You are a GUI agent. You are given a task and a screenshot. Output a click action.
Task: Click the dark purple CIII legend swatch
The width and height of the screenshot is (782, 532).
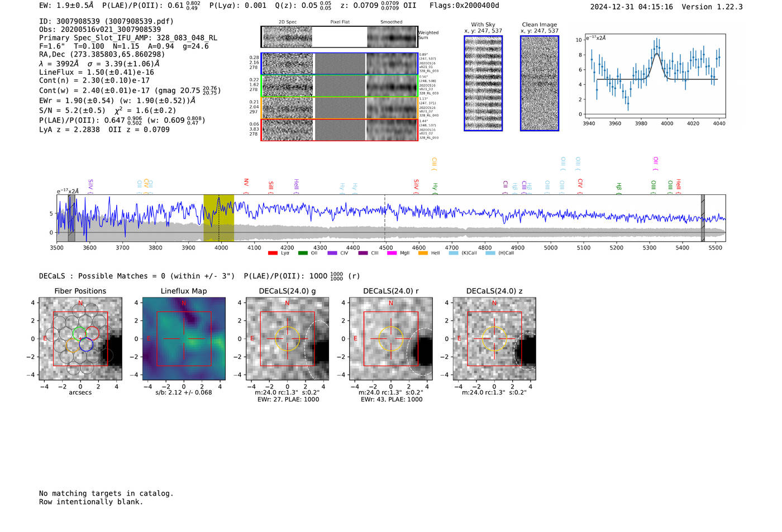(x=363, y=253)
